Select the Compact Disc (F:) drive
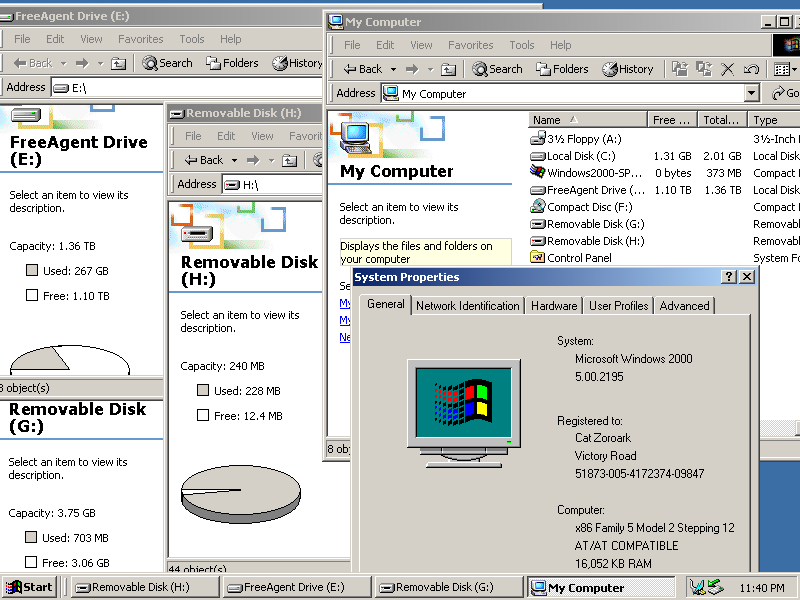This screenshot has height=600, width=800. click(589, 207)
